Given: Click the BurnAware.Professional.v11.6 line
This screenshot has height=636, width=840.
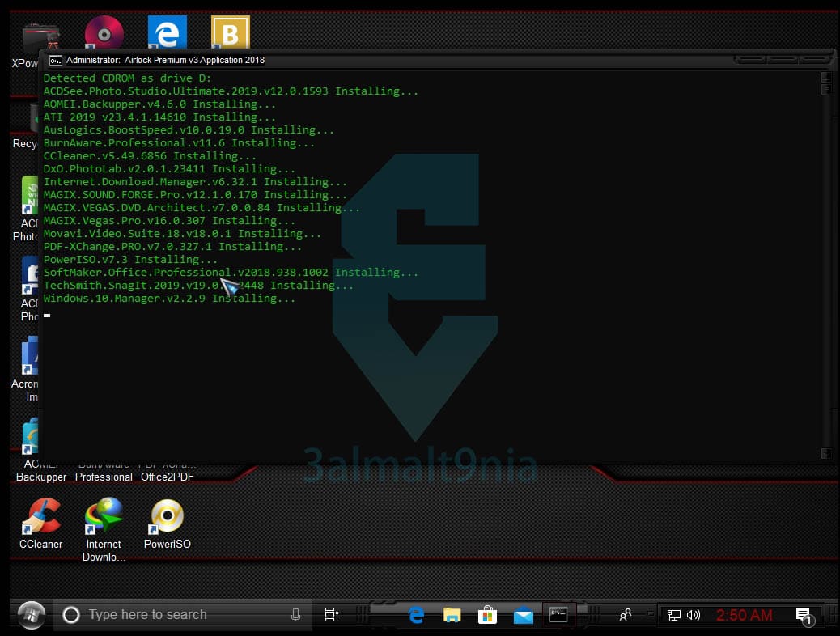Looking at the screenshot, I should tap(179, 142).
